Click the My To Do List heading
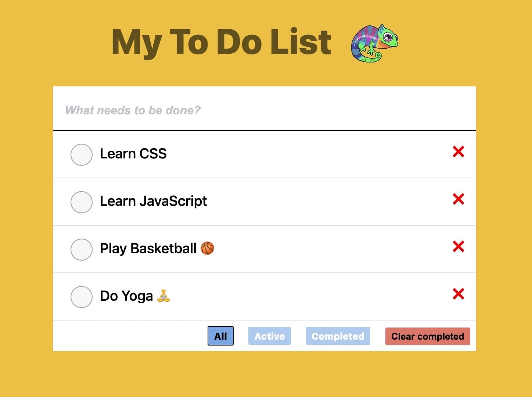The image size is (532, 397). pos(221,42)
